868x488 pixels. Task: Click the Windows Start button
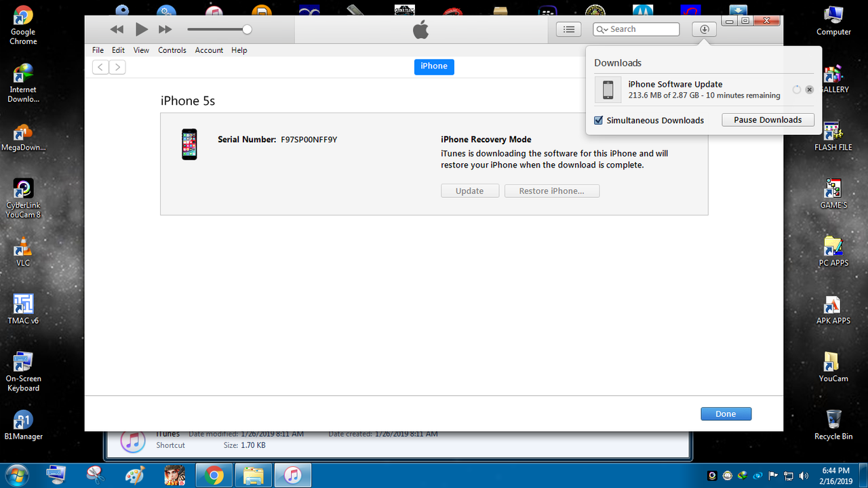coord(16,475)
